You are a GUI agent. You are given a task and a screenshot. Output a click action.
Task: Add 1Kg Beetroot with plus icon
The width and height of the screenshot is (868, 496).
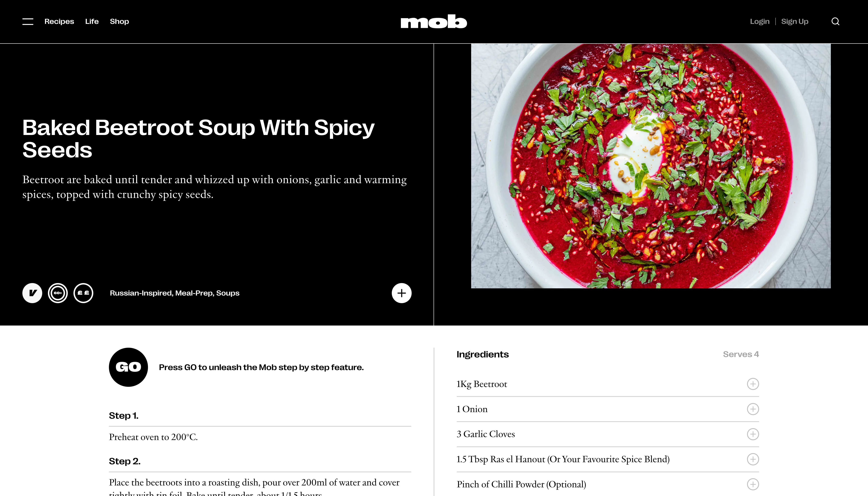pyautogui.click(x=753, y=384)
